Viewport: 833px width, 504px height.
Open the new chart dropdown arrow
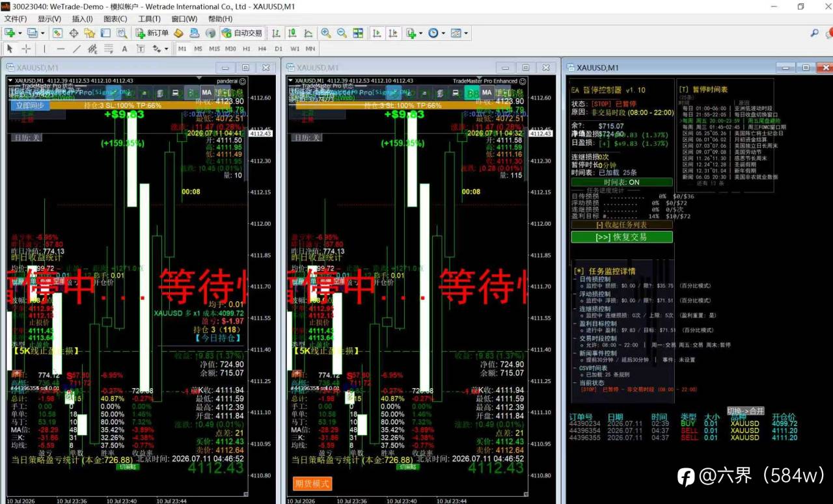[x=20, y=33]
